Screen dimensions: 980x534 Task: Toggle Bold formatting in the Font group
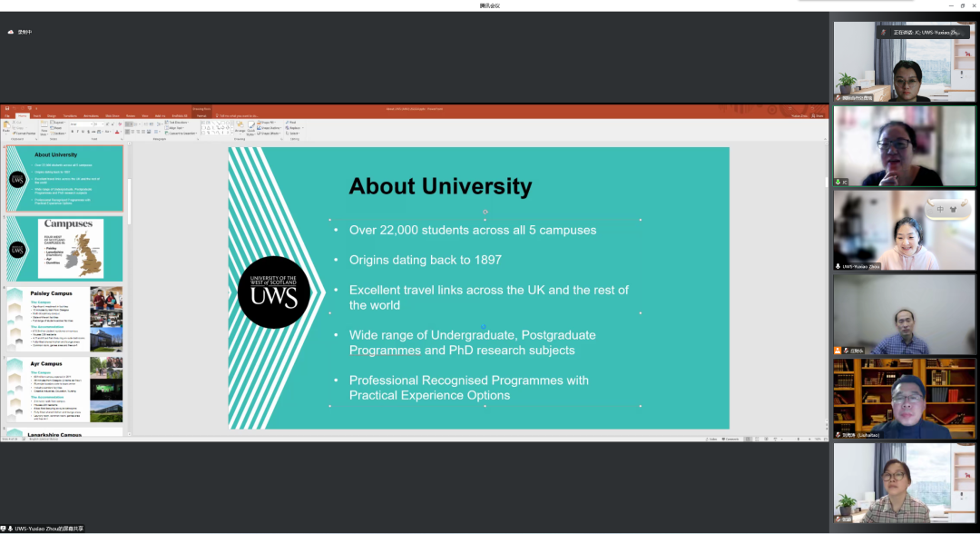coord(73,132)
